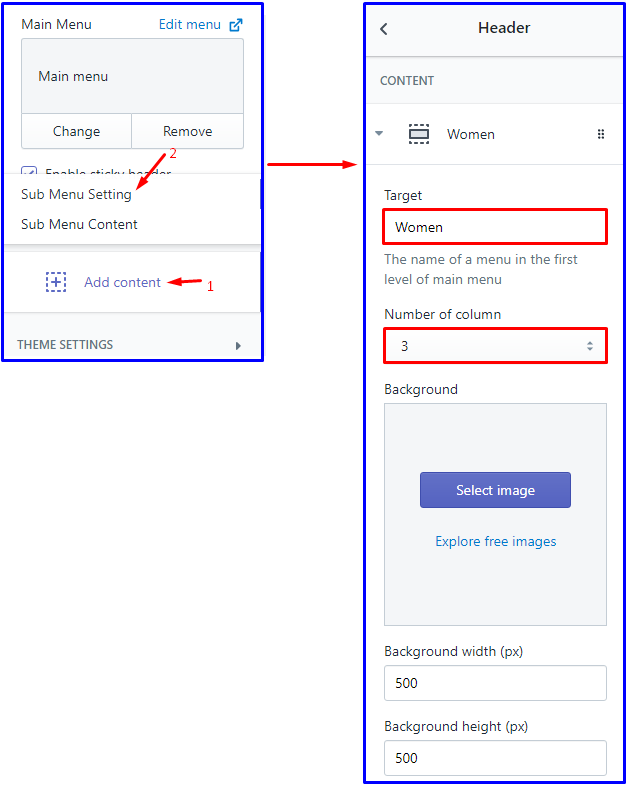This screenshot has width=639, height=785.
Task: Open the Explore free images link
Action: pyautogui.click(x=495, y=541)
